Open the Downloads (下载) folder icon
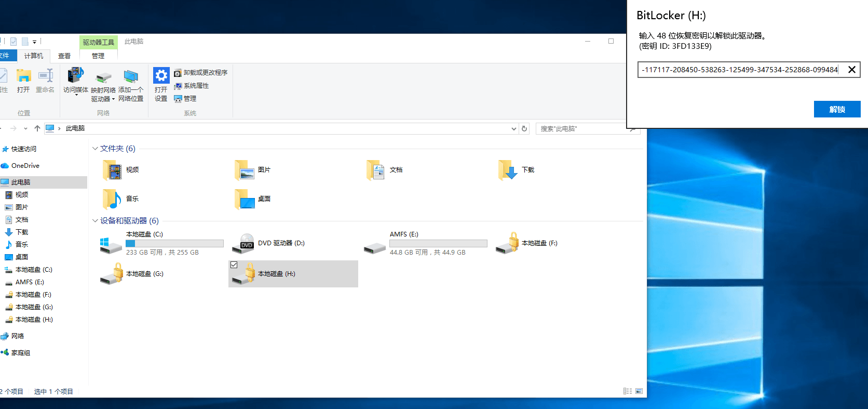Viewport: 868px width, 409px height. (x=508, y=170)
